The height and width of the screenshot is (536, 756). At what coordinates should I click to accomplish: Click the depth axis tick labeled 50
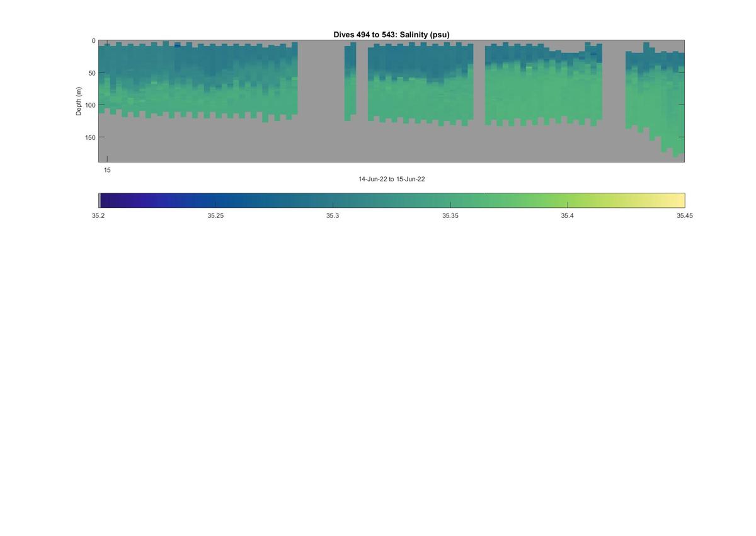[92, 73]
